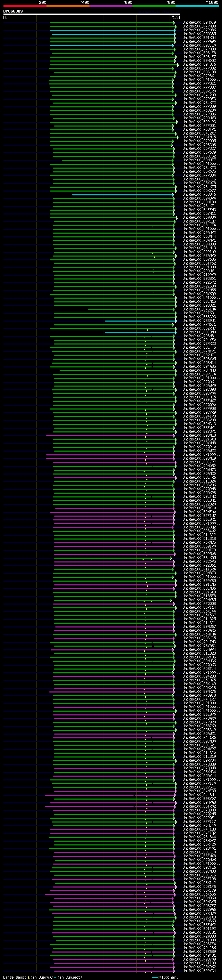The height and width of the screenshot is (980, 222).
Task: Click the cyan alignment bar for UniRef100_Q339U1
Action: click(141, 321)
